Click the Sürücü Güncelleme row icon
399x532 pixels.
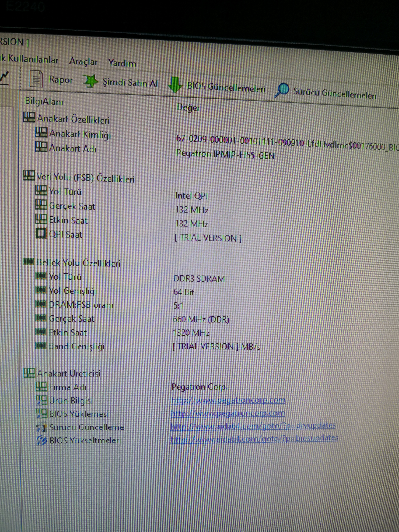pyautogui.click(x=41, y=427)
